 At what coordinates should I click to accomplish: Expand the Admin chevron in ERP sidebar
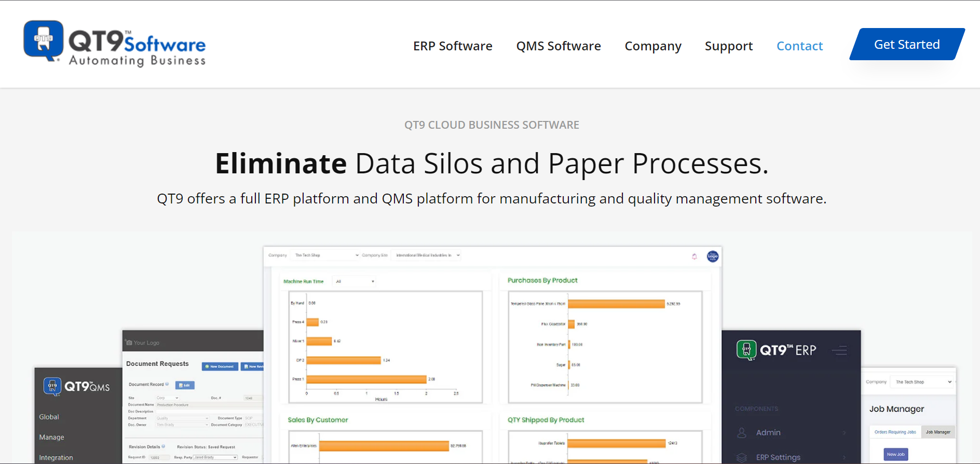coord(844,433)
